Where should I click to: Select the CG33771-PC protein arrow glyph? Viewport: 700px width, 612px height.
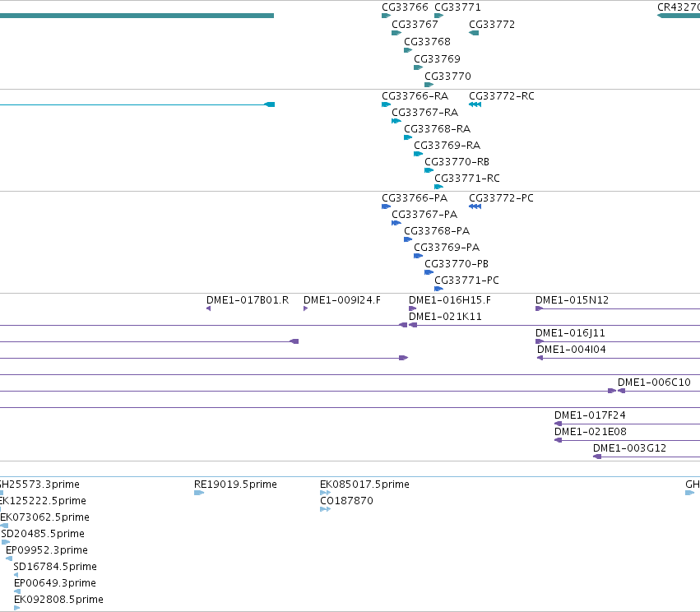(439, 289)
